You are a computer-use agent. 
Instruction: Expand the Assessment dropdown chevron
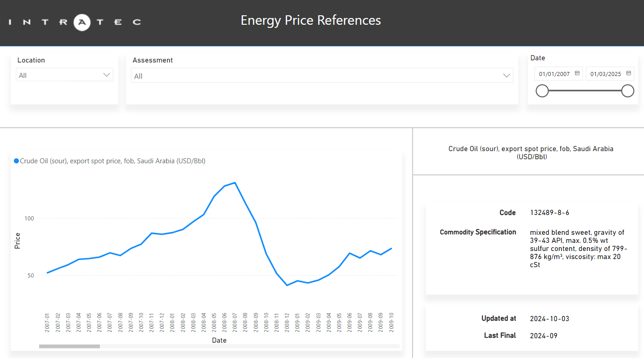(507, 76)
